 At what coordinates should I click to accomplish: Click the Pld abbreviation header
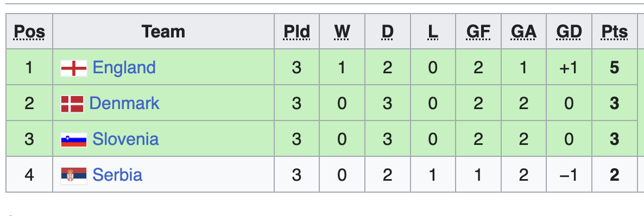coord(297,31)
